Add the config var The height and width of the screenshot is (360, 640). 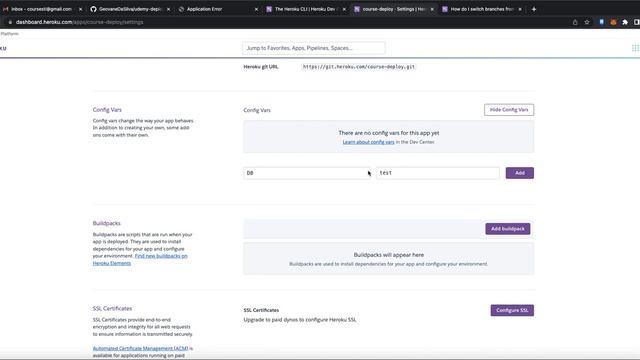[x=520, y=173]
